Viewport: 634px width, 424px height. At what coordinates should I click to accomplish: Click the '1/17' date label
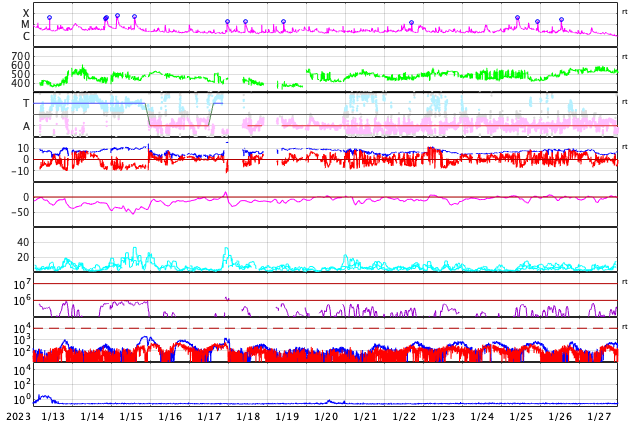[x=209, y=417]
